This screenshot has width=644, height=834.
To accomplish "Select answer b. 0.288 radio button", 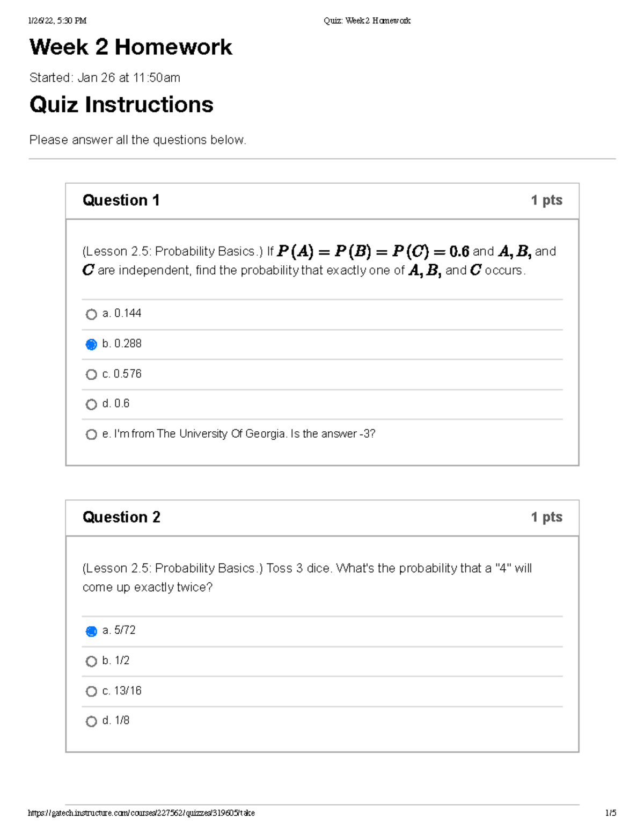I will point(91,344).
